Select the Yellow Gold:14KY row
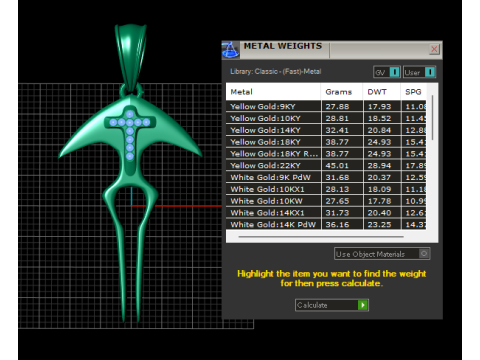 [x=326, y=130]
